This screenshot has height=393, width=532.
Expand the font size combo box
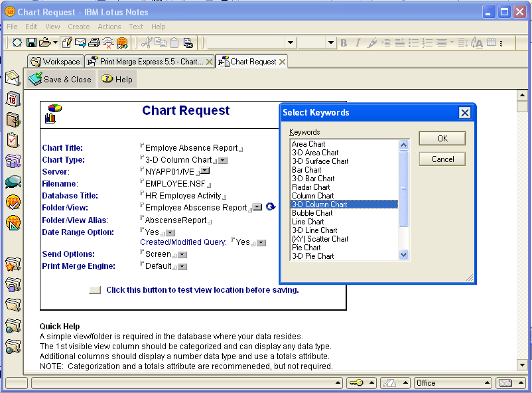point(331,42)
